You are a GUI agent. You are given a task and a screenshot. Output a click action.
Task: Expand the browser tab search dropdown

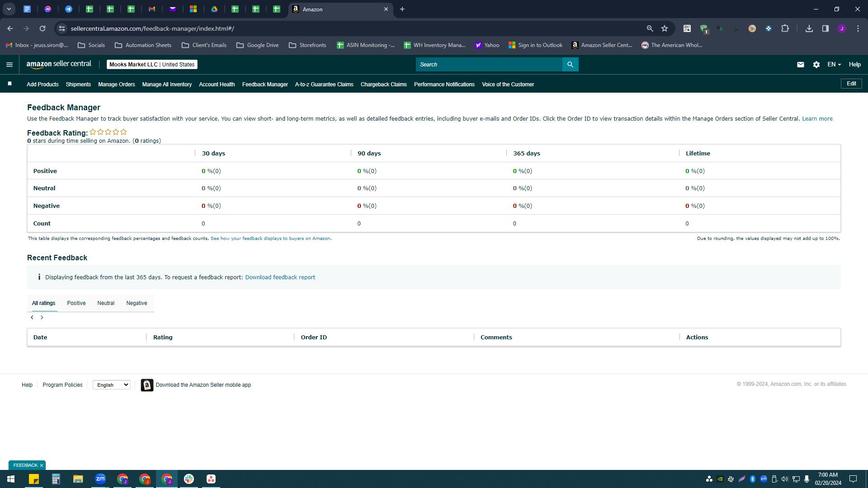[x=9, y=9]
